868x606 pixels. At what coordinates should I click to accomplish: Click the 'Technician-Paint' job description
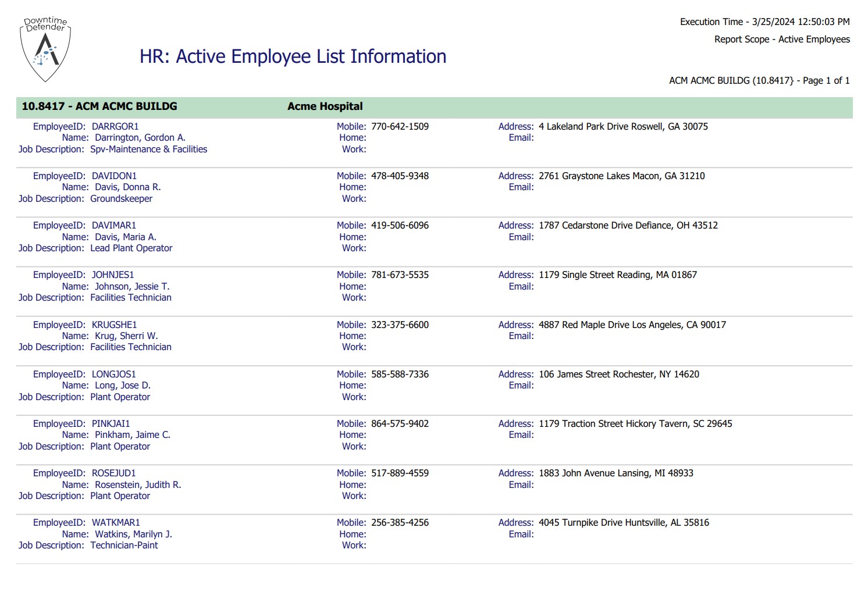coord(124,546)
